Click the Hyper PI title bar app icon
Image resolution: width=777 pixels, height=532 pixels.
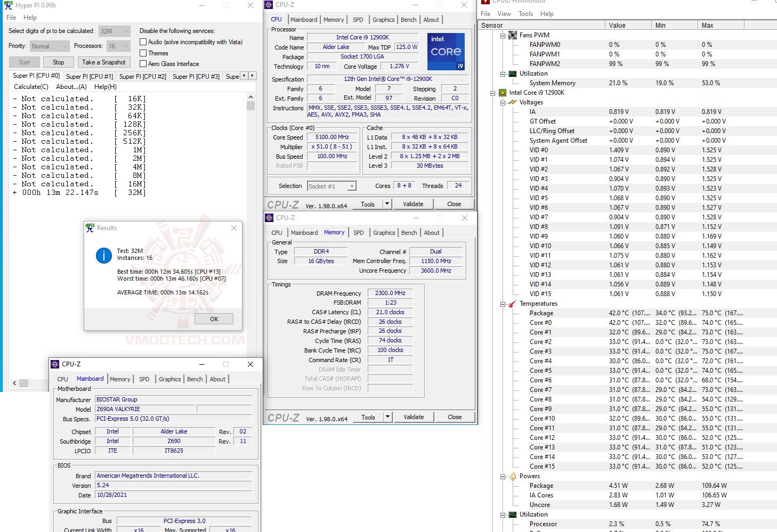pos(8,5)
